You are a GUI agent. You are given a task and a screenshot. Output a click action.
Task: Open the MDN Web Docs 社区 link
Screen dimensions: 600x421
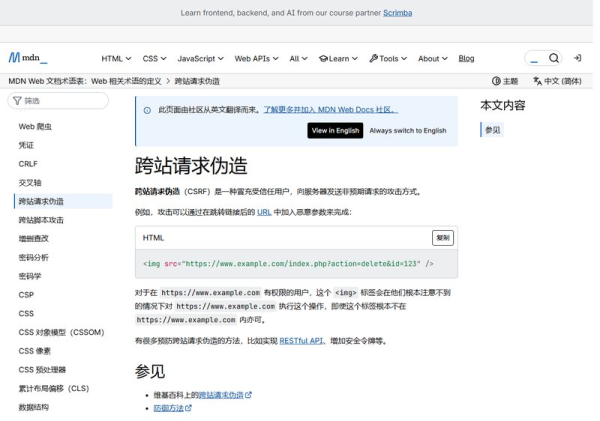(331, 110)
